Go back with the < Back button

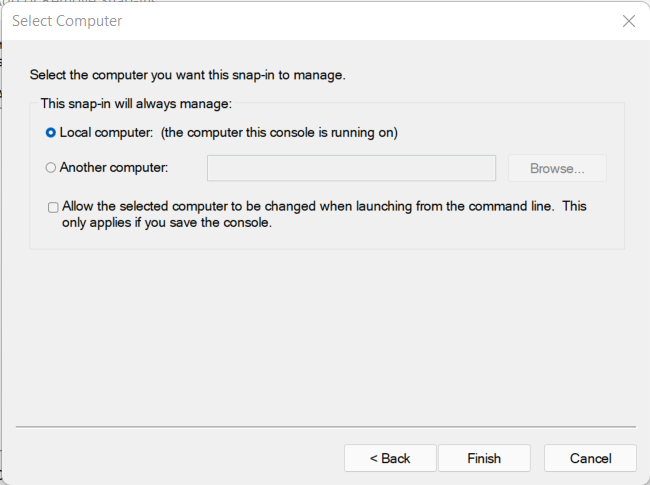pyautogui.click(x=390, y=458)
